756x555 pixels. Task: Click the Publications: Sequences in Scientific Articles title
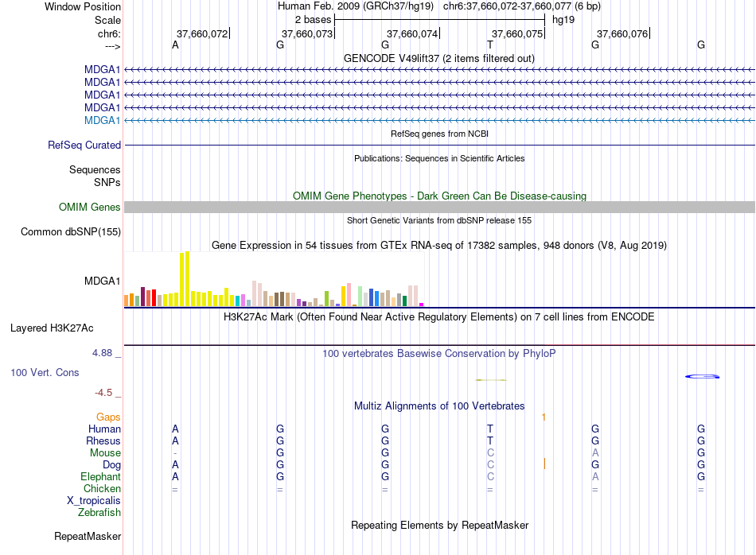[x=439, y=158]
